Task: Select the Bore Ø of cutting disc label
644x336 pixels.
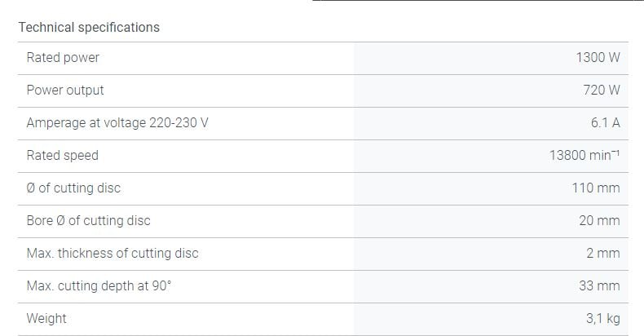Action: point(88,221)
